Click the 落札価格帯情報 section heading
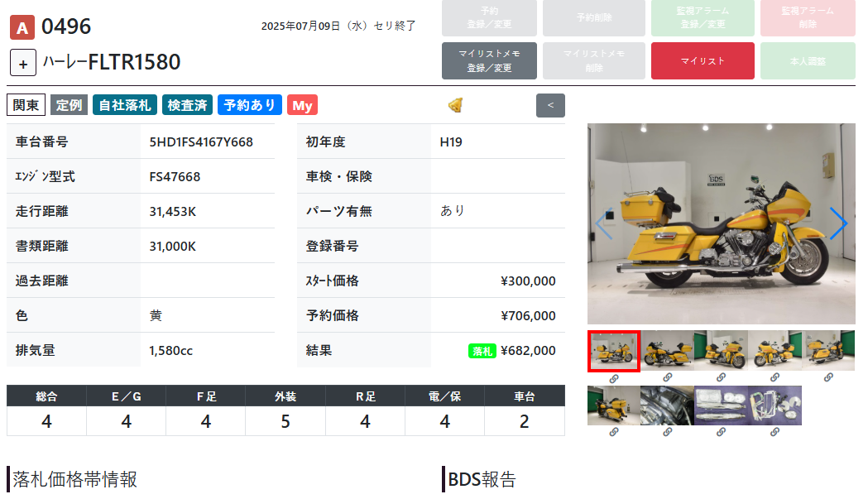Image resolution: width=868 pixels, height=499 pixels. click(74, 479)
